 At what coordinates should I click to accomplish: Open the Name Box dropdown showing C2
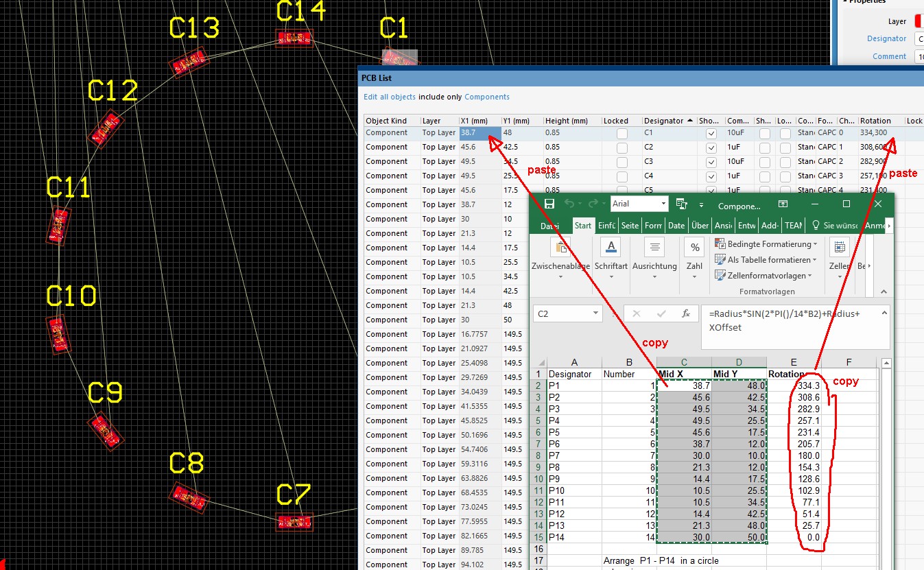click(596, 313)
